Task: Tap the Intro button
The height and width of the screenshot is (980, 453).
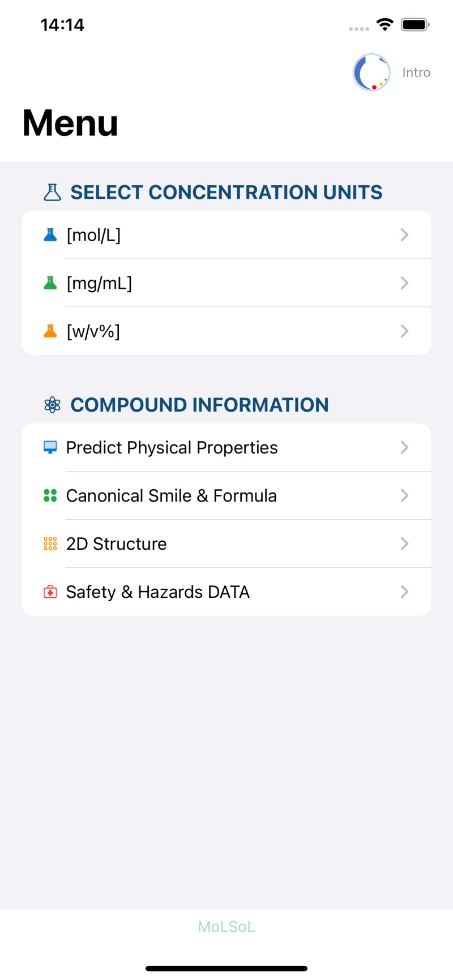Action: [416, 72]
